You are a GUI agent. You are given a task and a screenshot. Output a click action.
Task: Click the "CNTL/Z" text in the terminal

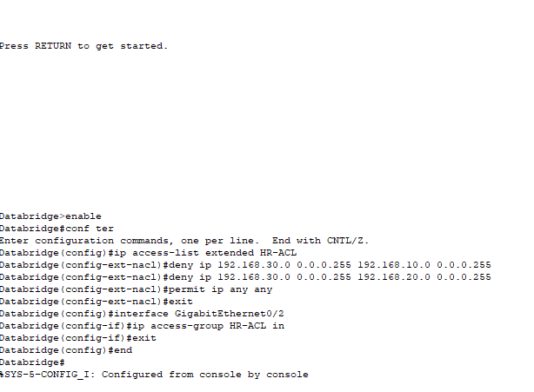(347, 241)
